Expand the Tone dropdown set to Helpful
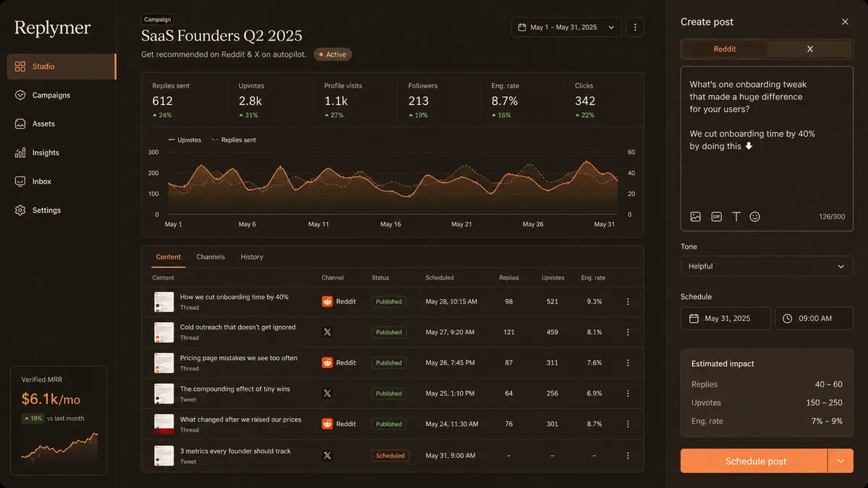Viewport: 868px width, 488px height. (x=767, y=266)
